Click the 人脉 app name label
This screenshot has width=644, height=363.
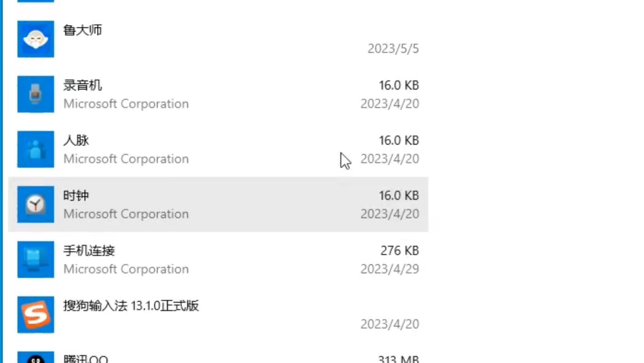pyautogui.click(x=76, y=140)
